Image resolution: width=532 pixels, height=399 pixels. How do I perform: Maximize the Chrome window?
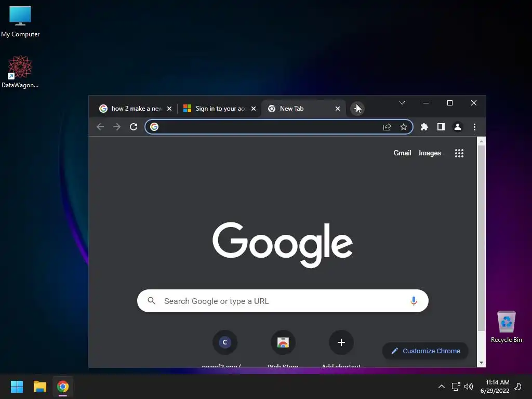[x=450, y=103]
